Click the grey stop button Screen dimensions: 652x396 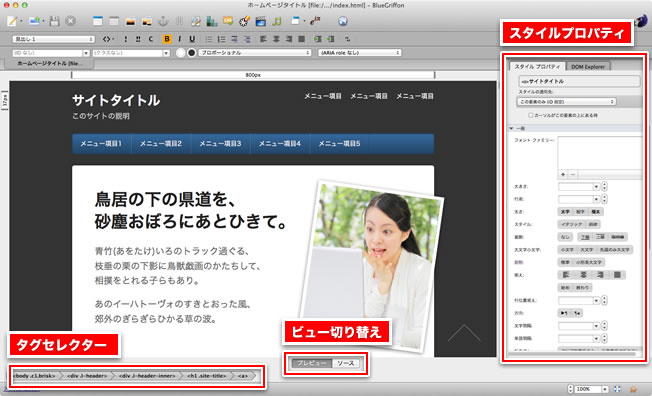click(x=71, y=21)
